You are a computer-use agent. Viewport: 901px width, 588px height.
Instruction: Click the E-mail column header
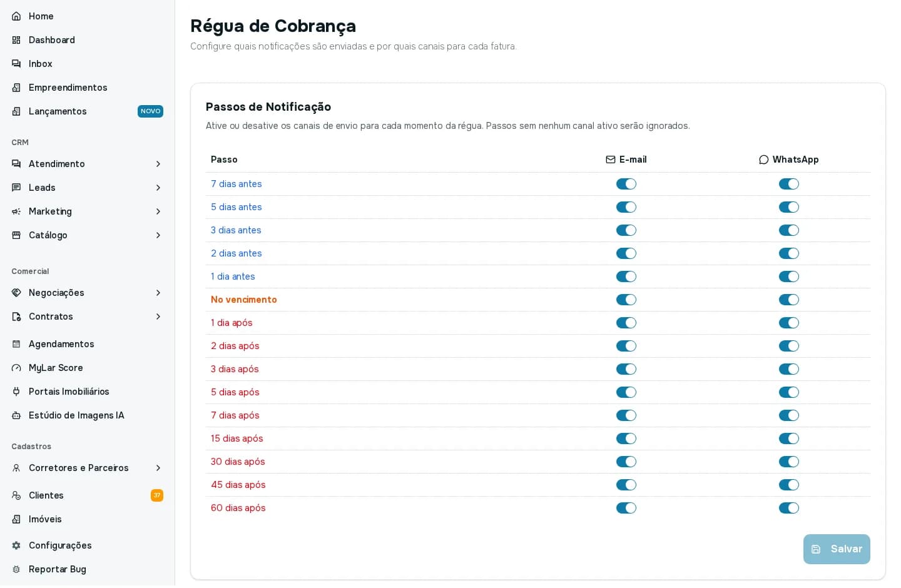pyautogui.click(x=626, y=160)
